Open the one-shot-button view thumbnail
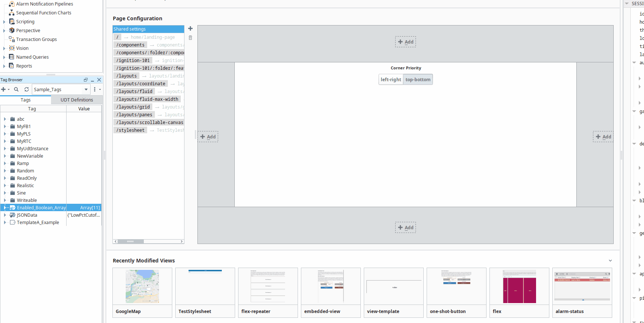 click(x=457, y=293)
